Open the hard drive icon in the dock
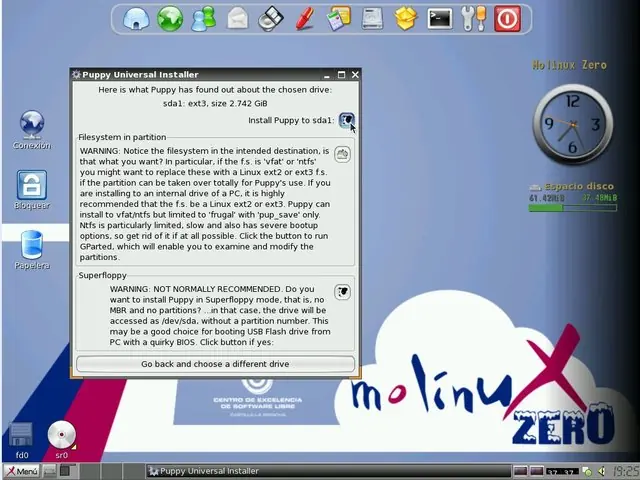Image resolution: width=640 pixels, height=480 pixels. tap(372, 19)
